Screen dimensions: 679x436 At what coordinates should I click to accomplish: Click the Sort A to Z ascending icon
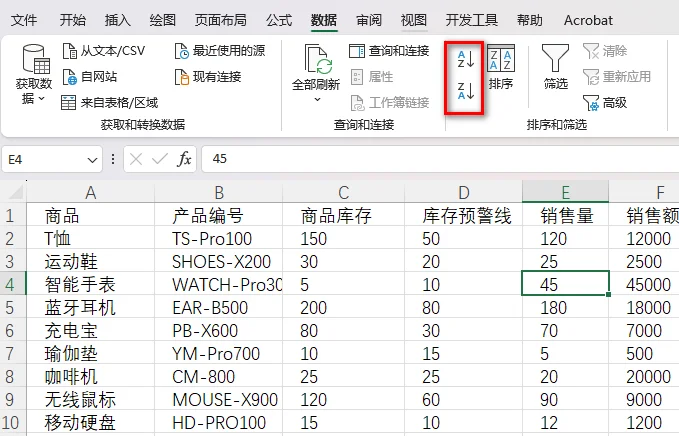466,59
